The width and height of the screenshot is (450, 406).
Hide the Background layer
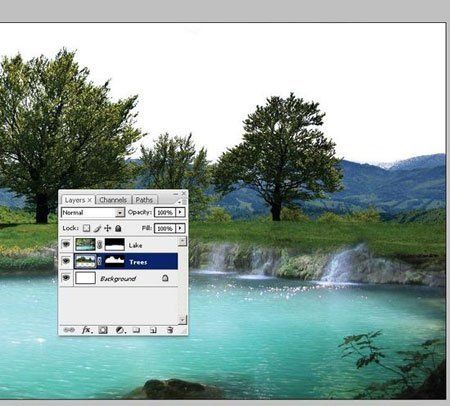pos(66,278)
